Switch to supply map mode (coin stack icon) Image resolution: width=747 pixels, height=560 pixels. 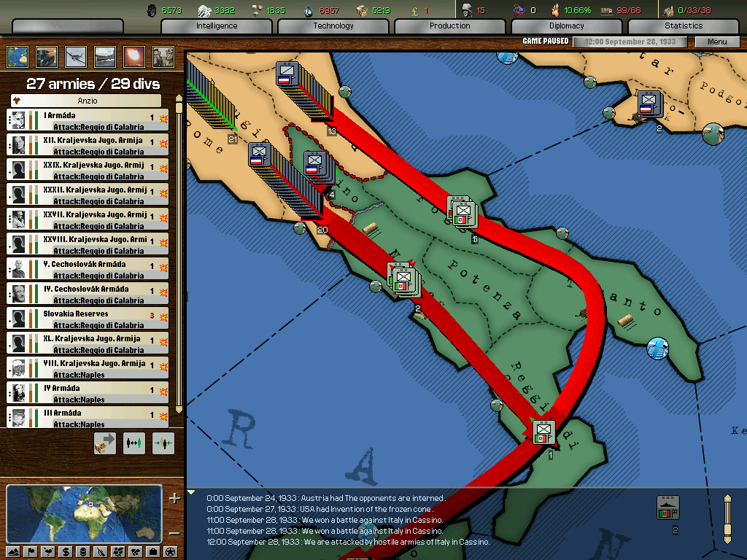pyautogui.click(x=83, y=552)
